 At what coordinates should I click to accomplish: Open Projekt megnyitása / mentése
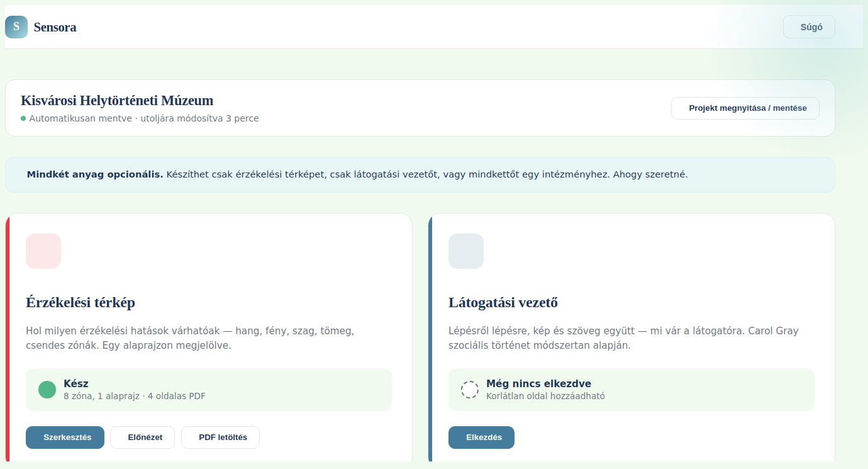[745, 108]
